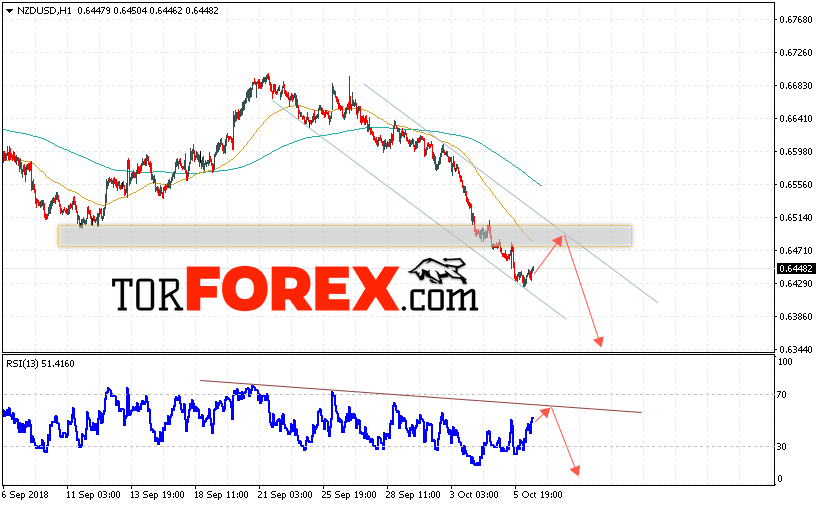
Task: Click the 3 Oct 03:00 time label
Action: [474, 495]
